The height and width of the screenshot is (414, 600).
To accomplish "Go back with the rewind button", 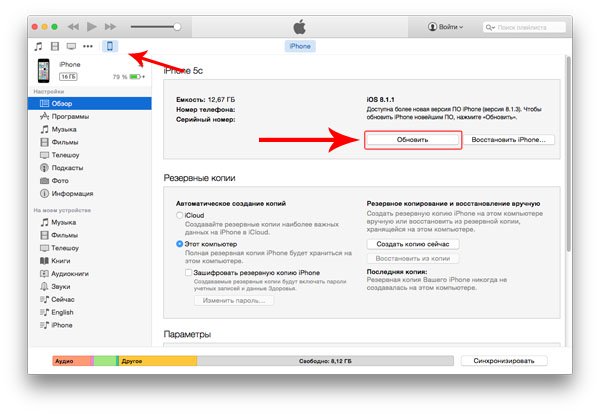I will pos(73,26).
